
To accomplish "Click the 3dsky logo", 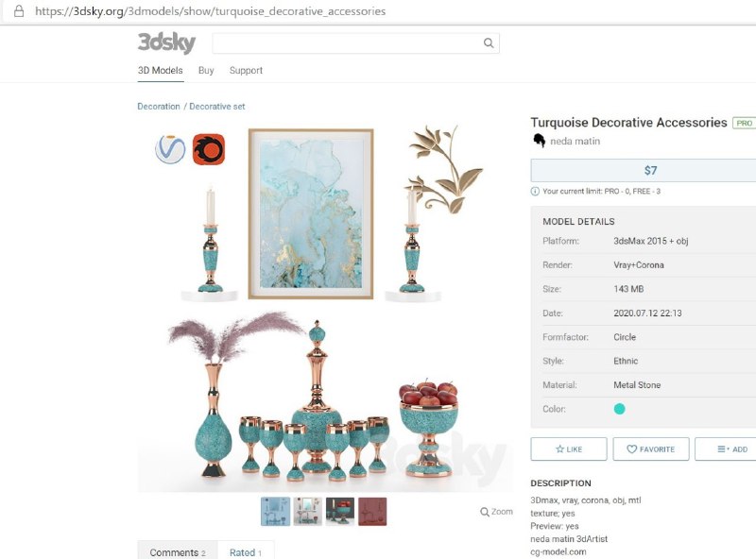I will click(x=167, y=42).
